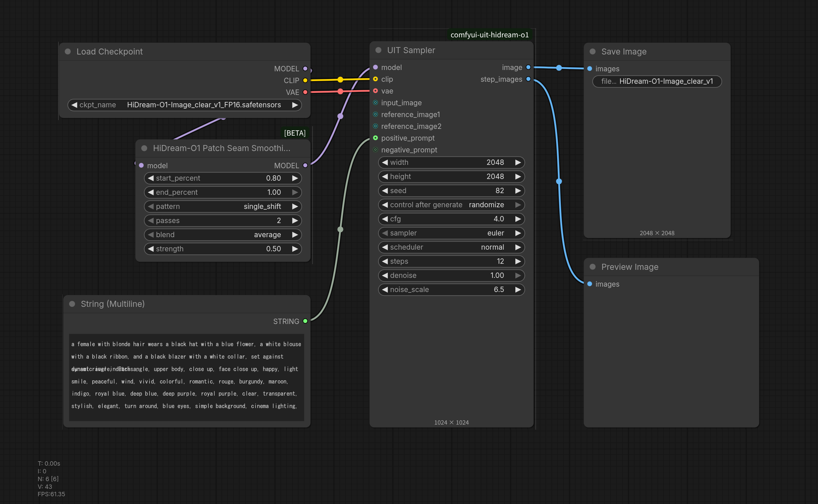Decrease steps with its left arrow
The height and width of the screenshot is (504, 818).
coord(385,261)
